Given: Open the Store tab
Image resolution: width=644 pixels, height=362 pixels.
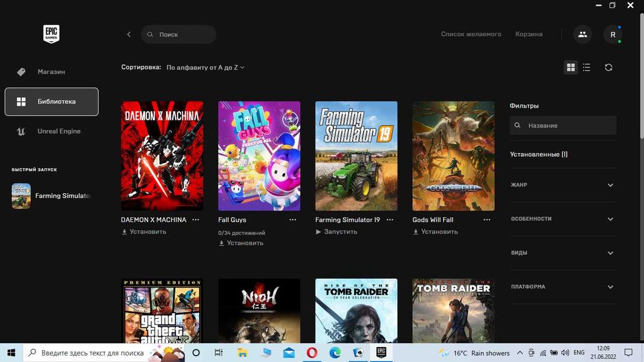Looking at the screenshot, I should coord(52,72).
